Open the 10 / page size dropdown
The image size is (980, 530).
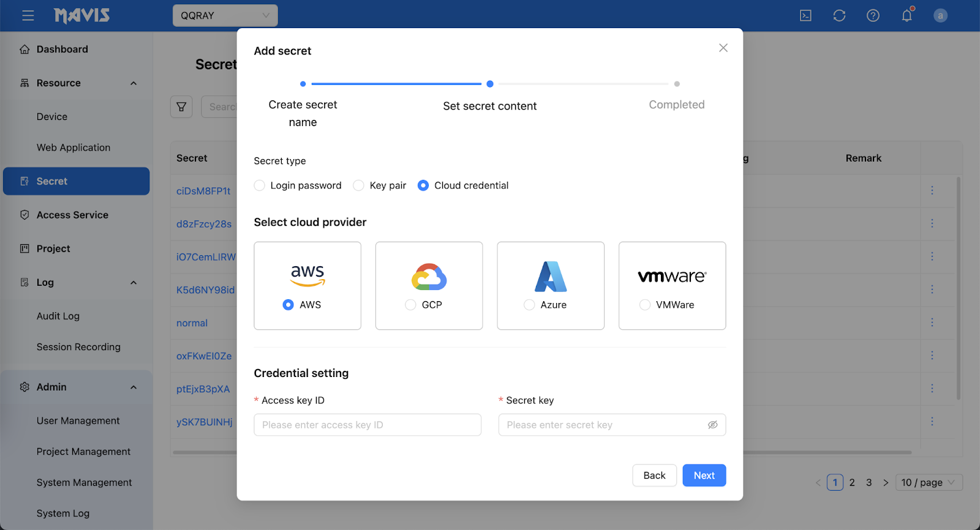[x=929, y=483]
